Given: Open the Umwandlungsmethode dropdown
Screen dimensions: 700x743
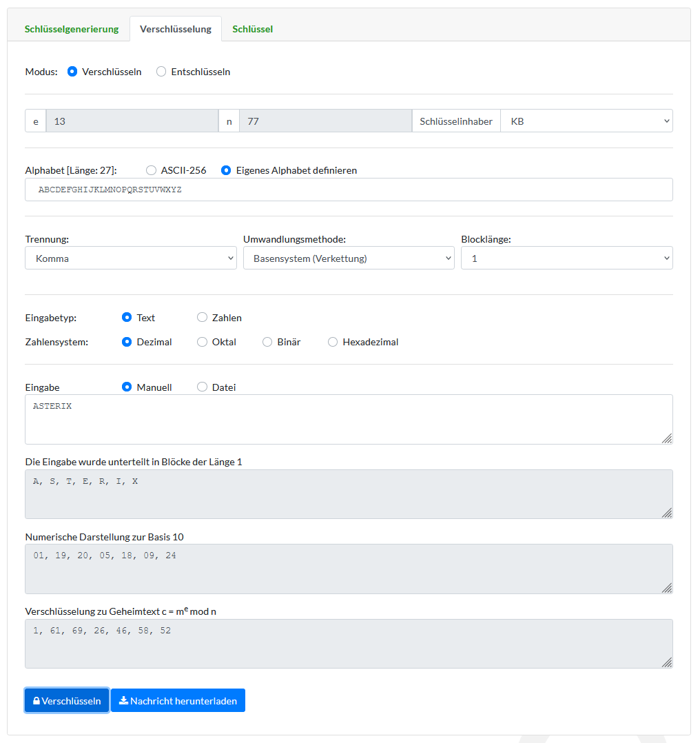Looking at the screenshot, I should (x=348, y=258).
